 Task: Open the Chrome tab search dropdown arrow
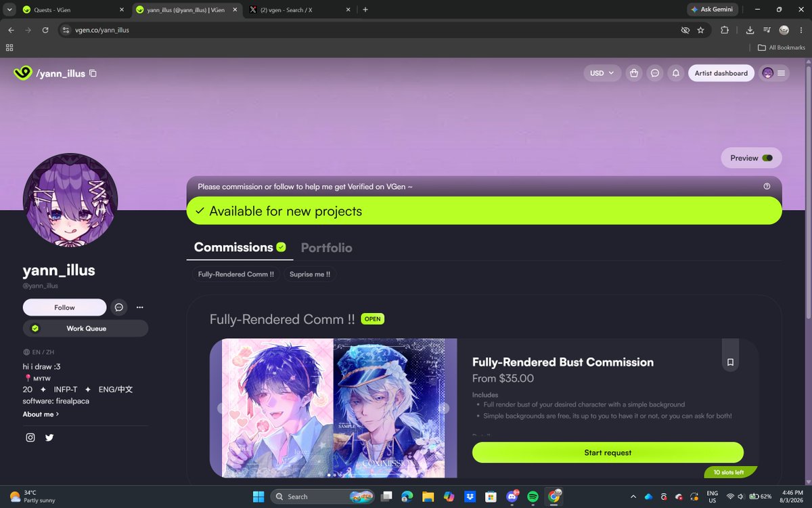coord(9,9)
